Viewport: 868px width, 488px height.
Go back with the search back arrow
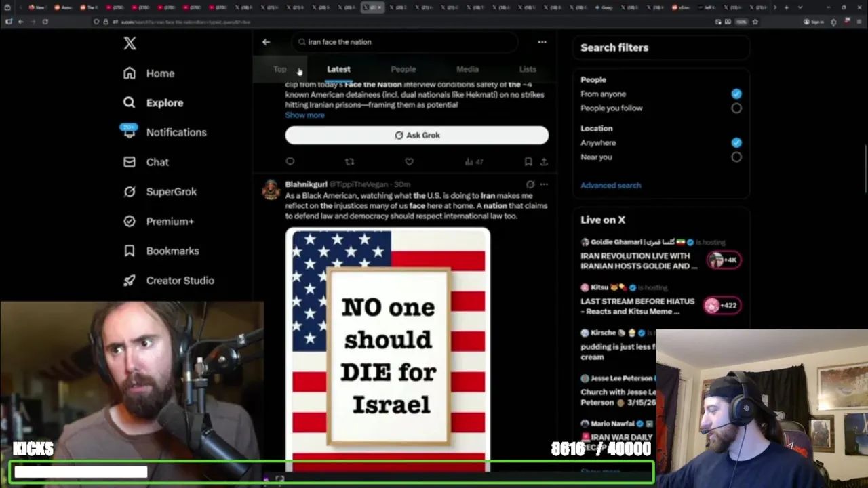point(266,42)
